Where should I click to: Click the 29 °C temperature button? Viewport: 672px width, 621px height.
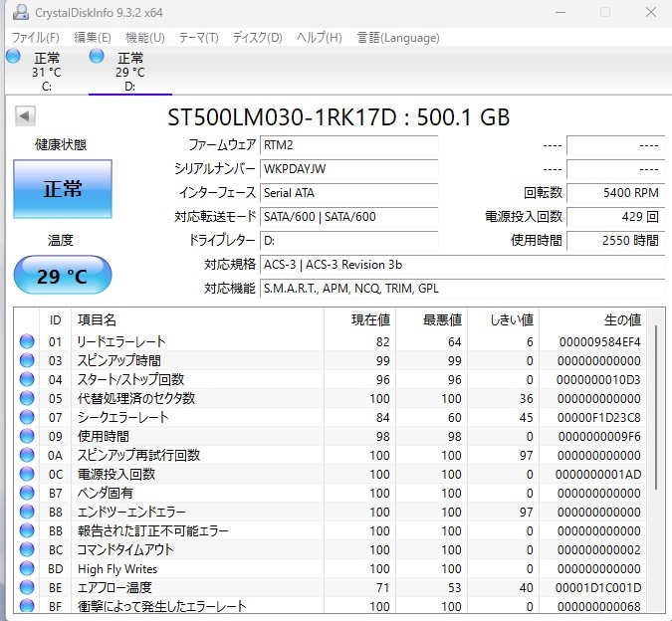pos(63,275)
